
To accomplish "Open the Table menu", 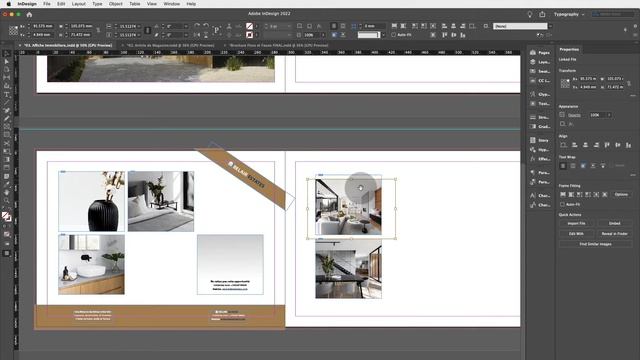I will pyautogui.click(x=135, y=4).
